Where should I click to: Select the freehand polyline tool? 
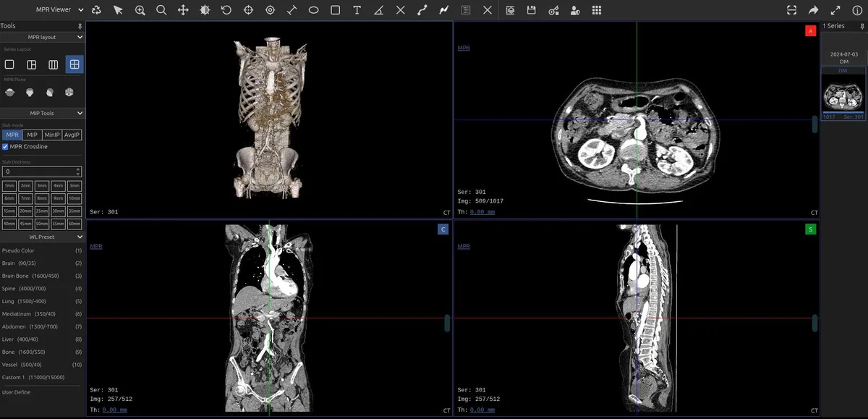coord(443,10)
